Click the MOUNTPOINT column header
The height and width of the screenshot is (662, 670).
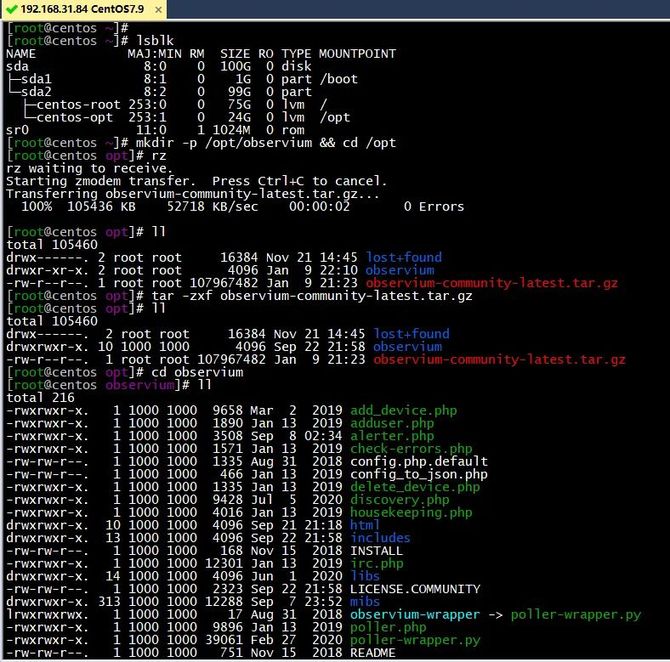(357, 53)
